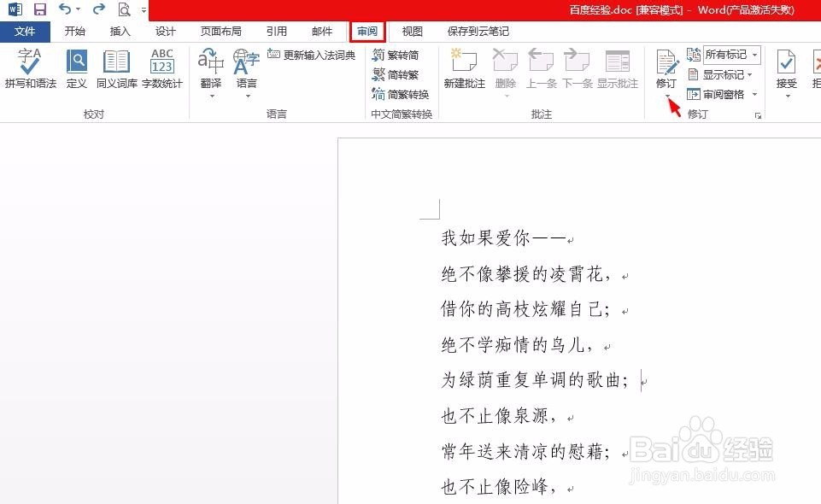Image resolution: width=821 pixels, height=504 pixels.
Task: Click 繁转简 conversion button
Action: pos(396,55)
